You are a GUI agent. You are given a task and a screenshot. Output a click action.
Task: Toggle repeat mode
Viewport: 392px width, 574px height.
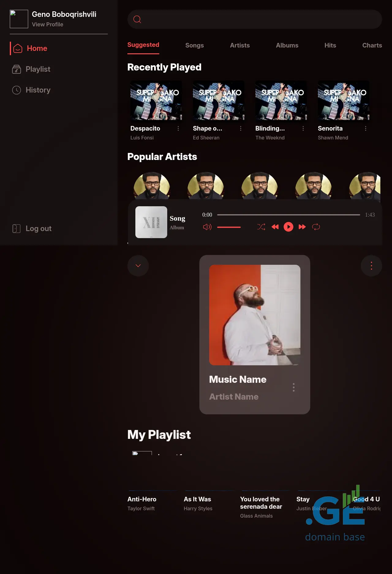pyautogui.click(x=316, y=227)
